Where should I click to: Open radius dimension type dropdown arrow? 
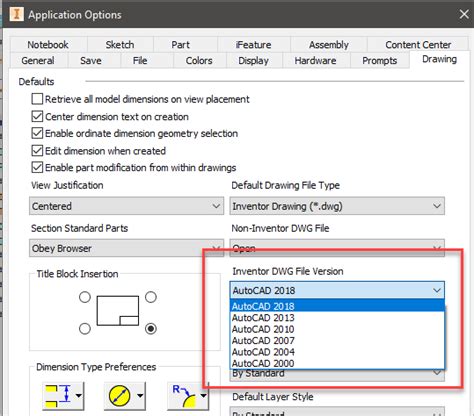203,396
